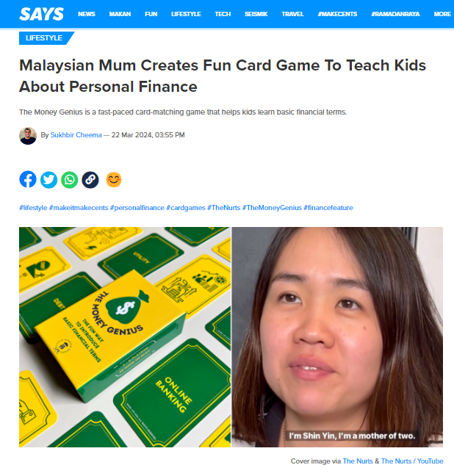Go to the TECH section

click(x=223, y=14)
